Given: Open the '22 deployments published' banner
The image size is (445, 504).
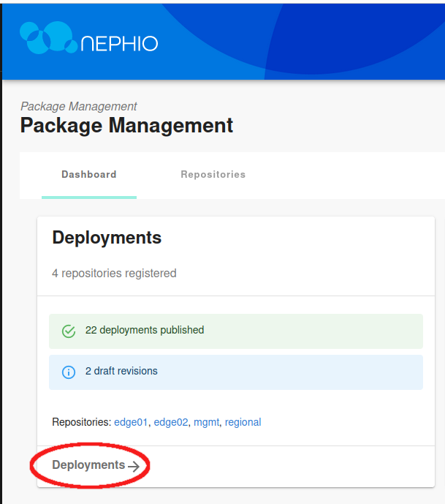Looking at the screenshot, I should pyautogui.click(x=145, y=330).
